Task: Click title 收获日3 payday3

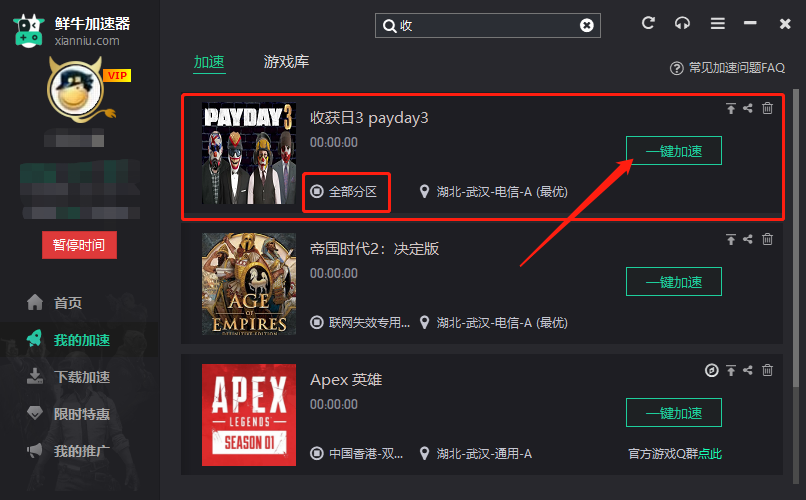Action: (369, 118)
